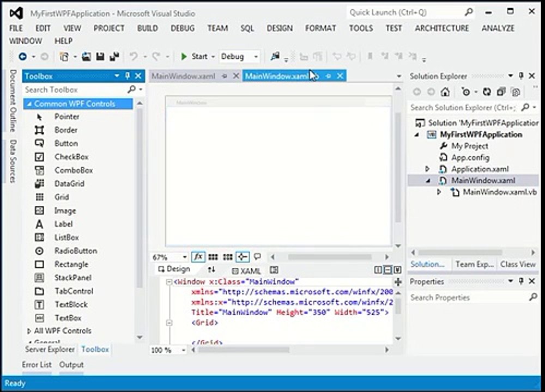Switch to horizontal split view
The height and width of the screenshot is (392, 545).
388,270
